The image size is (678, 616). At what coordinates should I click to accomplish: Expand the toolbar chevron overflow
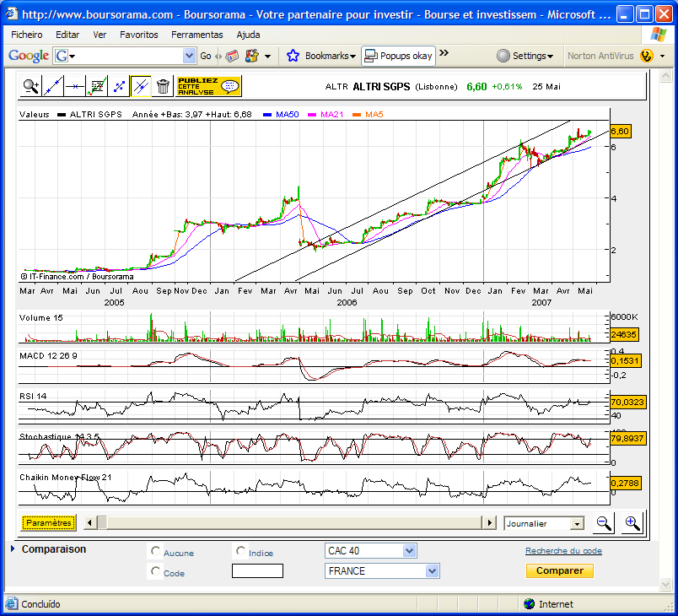coord(444,53)
